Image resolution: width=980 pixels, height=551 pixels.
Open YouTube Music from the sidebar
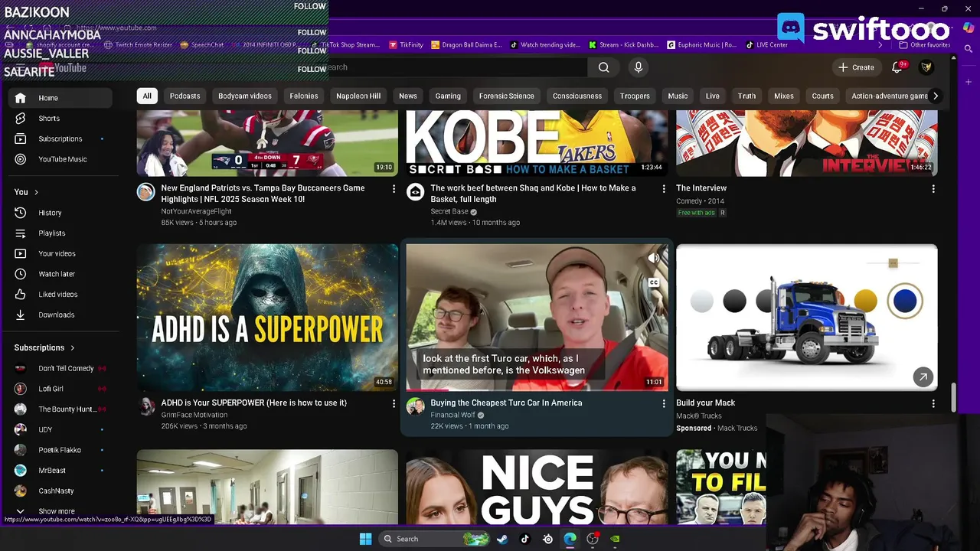pyautogui.click(x=61, y=159)
